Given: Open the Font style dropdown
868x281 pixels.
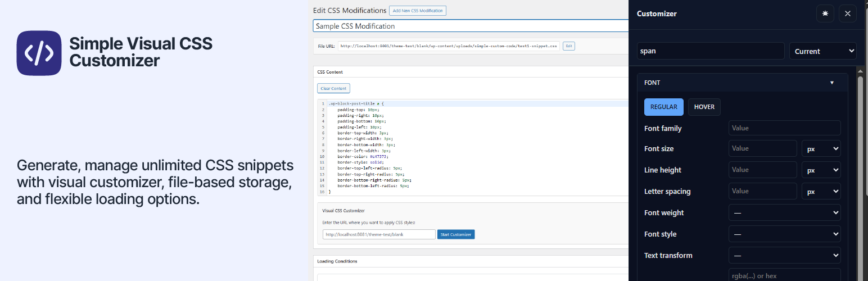Looking at the screenshot, I should 785,234.
